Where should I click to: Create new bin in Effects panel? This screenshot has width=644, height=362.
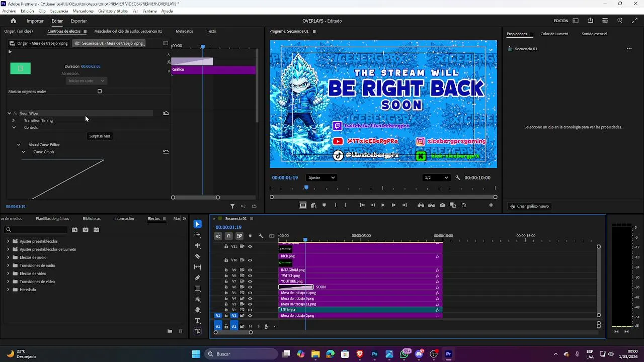point(170,331)
